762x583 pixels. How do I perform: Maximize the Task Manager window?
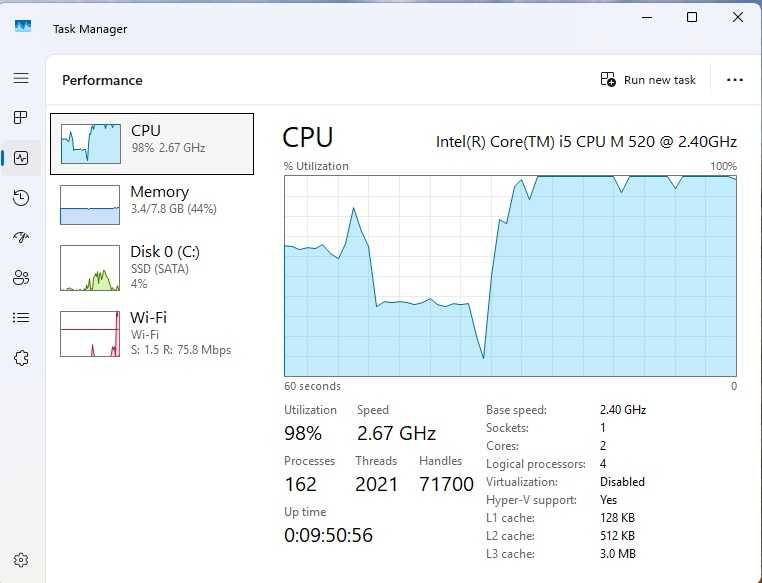[692, 18]
